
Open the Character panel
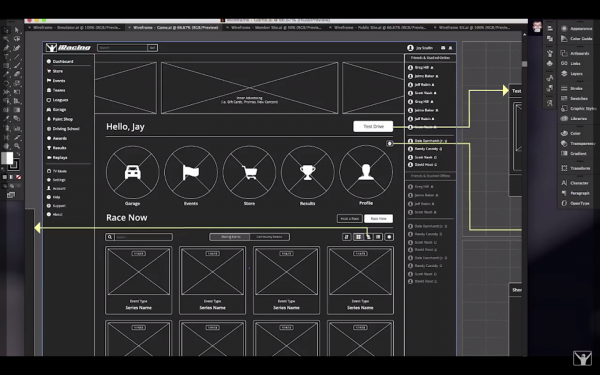575,183
